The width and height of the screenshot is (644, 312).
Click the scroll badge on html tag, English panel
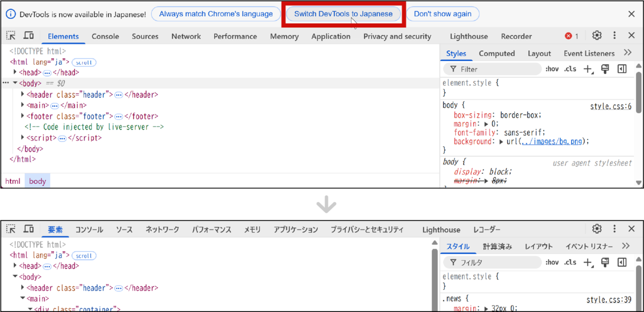84,62
